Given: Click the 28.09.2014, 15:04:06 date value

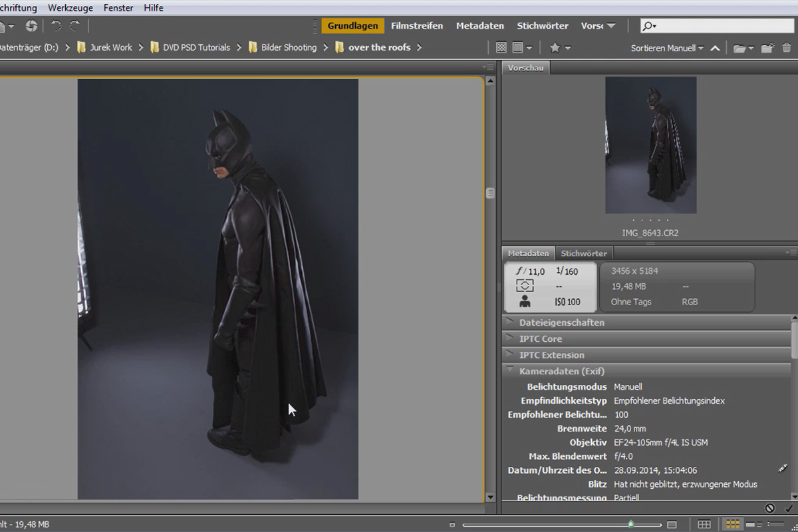Looking at the screenshot, I should (655, 470).
